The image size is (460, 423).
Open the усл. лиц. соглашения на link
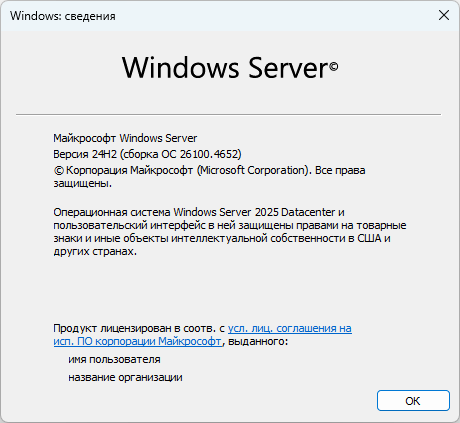[290, 328]
